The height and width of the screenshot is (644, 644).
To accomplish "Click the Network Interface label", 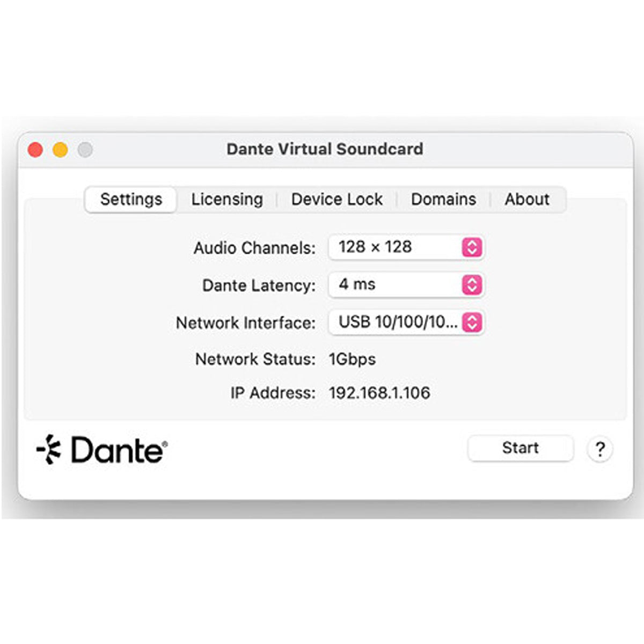I will click(246, 323).
